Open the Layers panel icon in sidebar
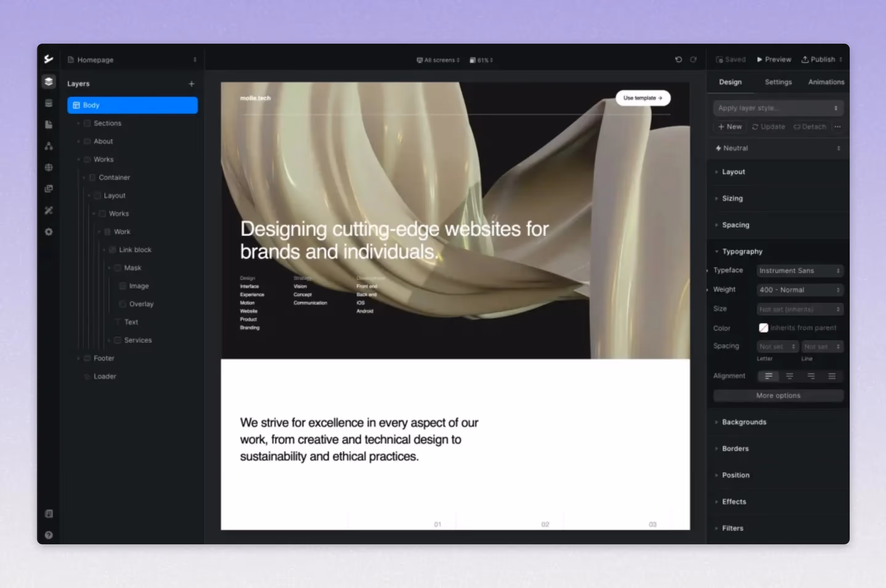Viewport: 886px width, 588px height. coord(48,81)
